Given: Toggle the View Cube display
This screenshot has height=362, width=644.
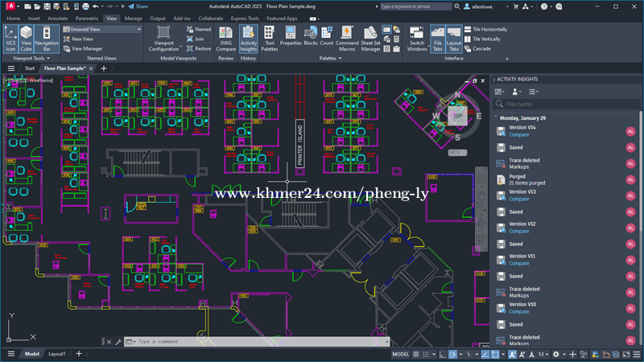Looking at the screenshot, I should [x=26, y=39].
